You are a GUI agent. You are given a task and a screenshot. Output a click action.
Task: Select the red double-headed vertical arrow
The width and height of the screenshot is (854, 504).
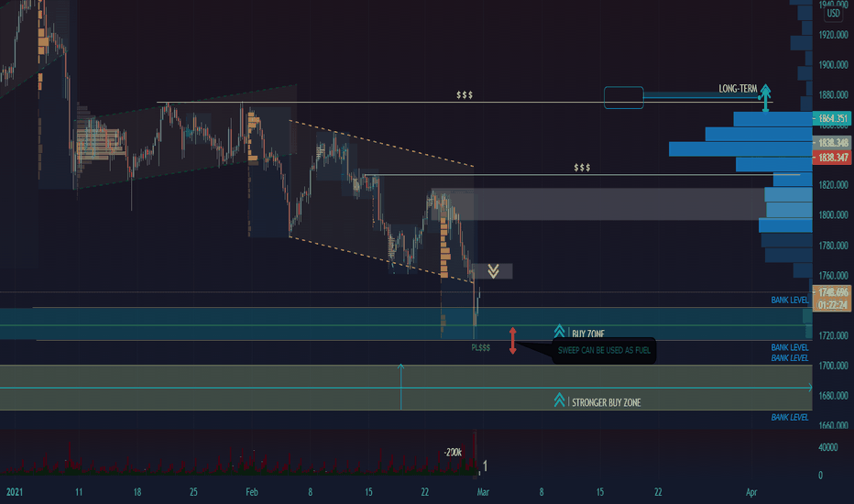click(512, 341)
